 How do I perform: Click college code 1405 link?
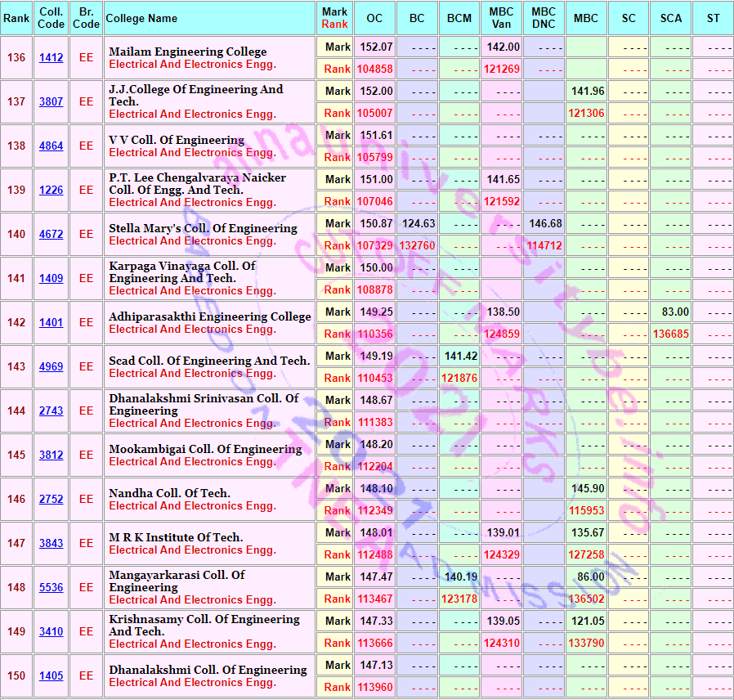point(51,675)
